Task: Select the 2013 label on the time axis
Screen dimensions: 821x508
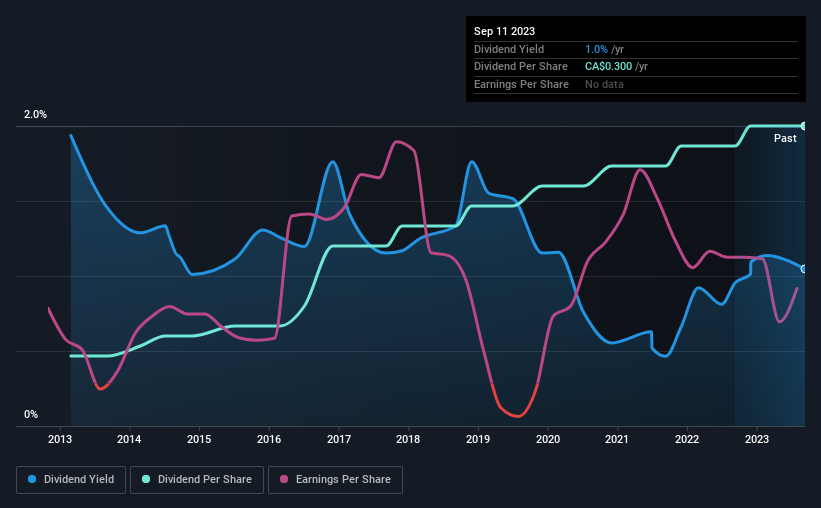Action: click(60, 439)
